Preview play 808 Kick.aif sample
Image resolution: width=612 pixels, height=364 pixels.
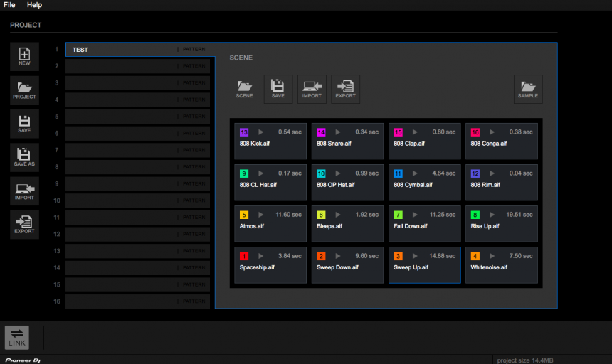pos(260,132)
